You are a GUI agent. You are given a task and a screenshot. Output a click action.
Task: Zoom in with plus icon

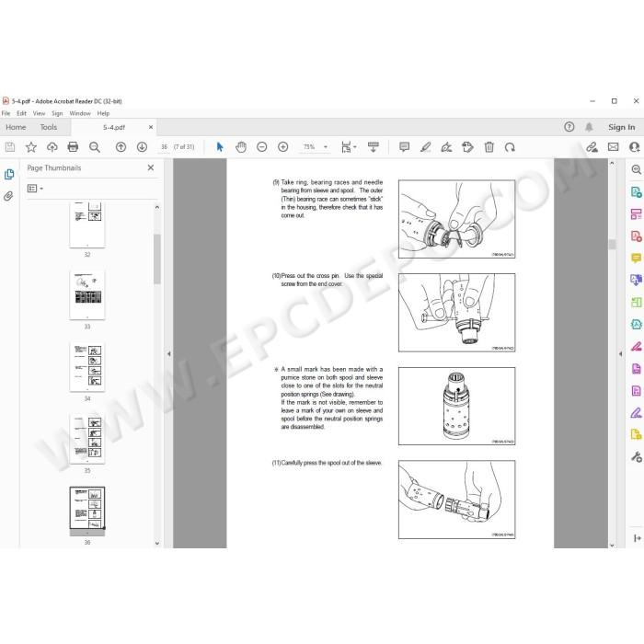283,147
